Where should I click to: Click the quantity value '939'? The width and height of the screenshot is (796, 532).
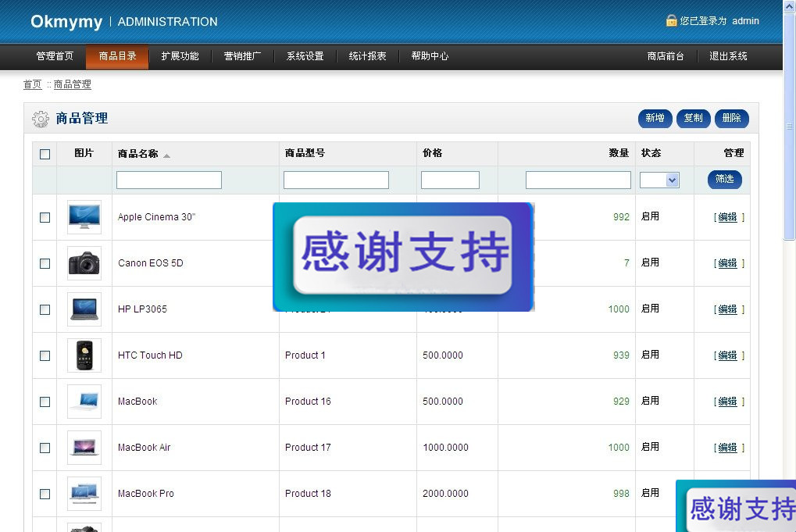(621, 355)
